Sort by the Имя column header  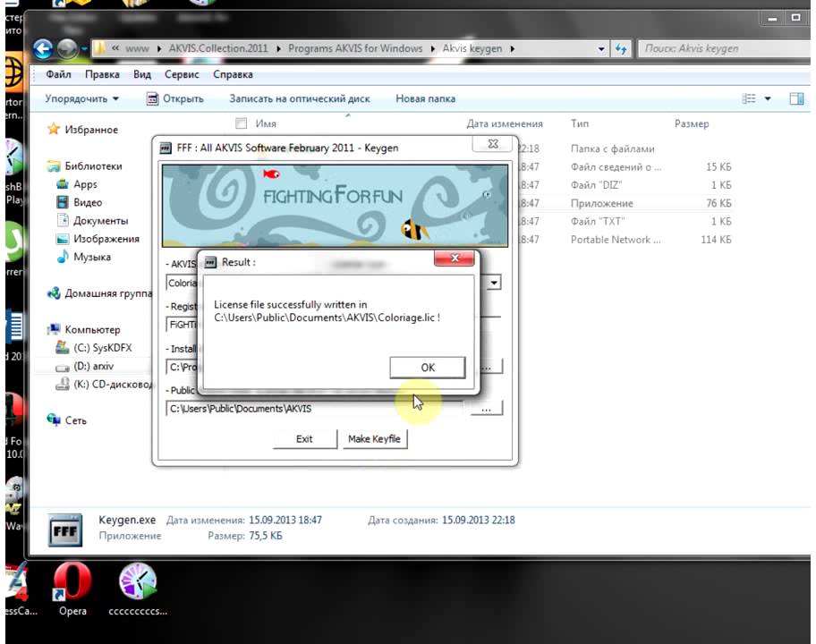(266, 123)
